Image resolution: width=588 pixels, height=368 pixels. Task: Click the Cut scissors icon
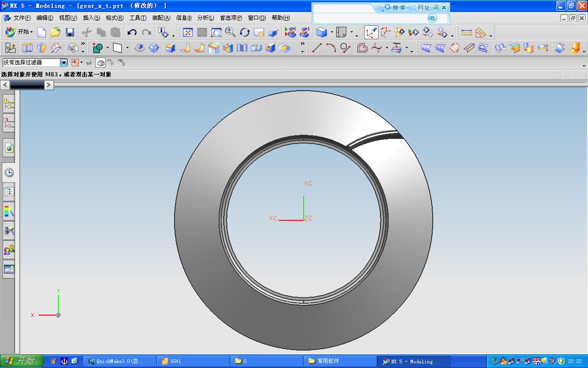coord(87,32)
